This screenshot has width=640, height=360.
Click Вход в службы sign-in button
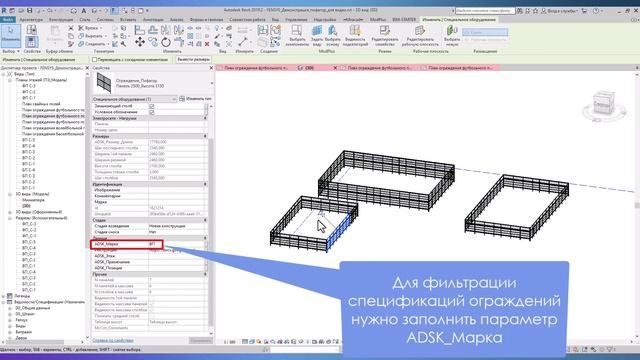(x=559, y=11)
